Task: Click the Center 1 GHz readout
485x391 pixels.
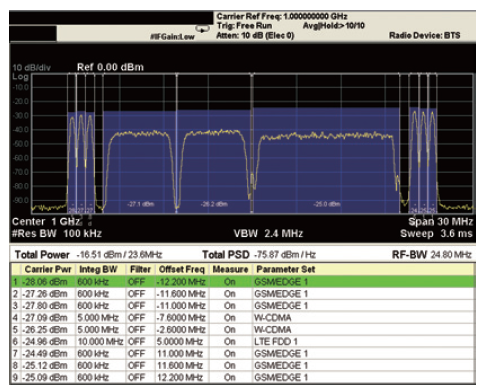Action: click(x=46, y=222)
